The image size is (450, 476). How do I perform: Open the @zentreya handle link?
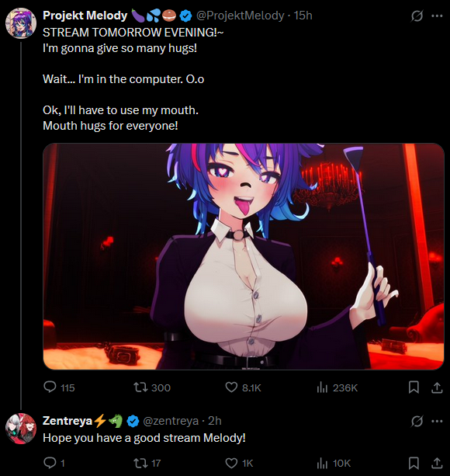pos(171,421)
